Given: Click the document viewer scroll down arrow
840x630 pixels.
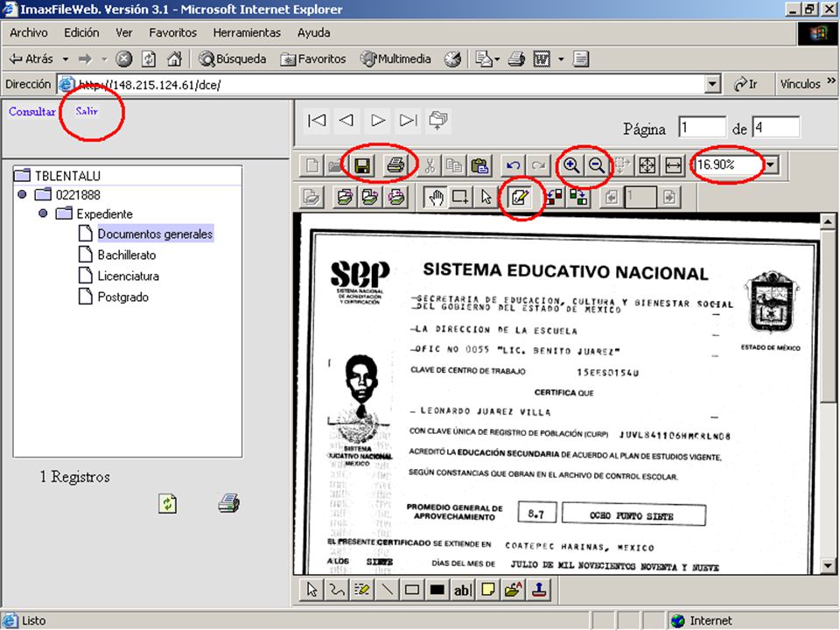Looking at the screenshot, I should [x=828, y=565].
